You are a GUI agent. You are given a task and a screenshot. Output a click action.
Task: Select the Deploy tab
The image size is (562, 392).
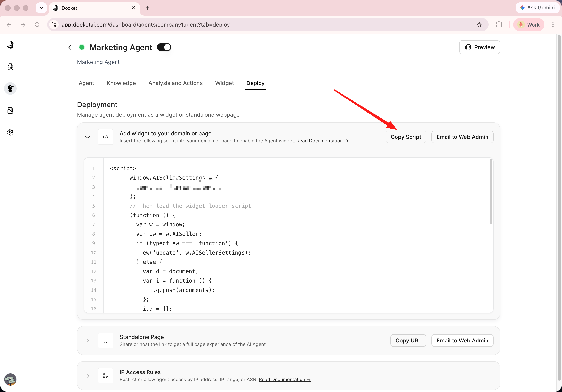[x=255, y=83]
